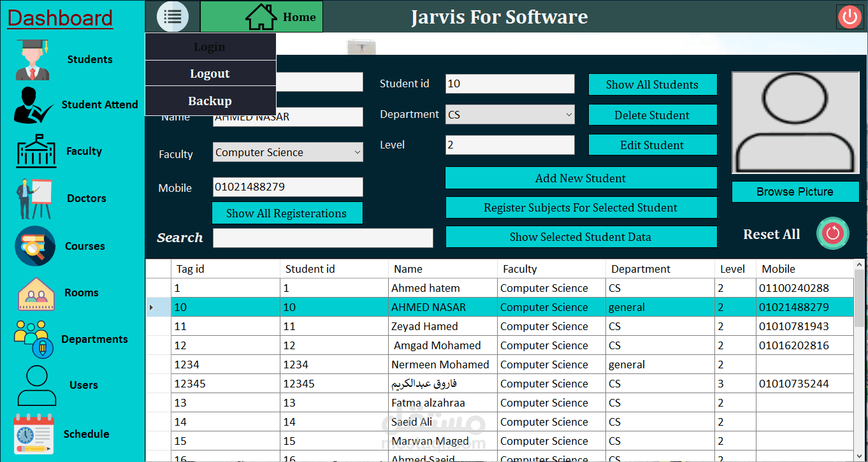Open the Doctors presenter icon
The image size is (868, 462).
click(x=34, y=199)
